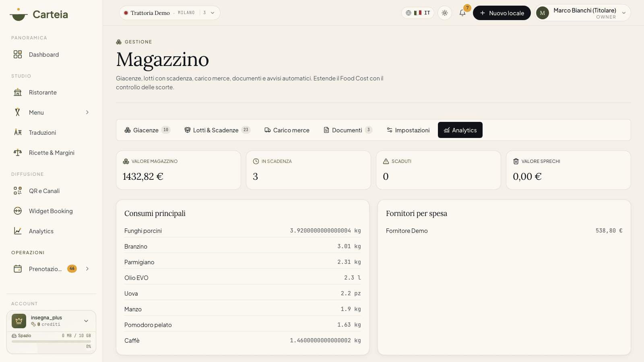Click the Carteia logo icon
The width and height of the screenshot is (644, 362).
pyautogui.click(x=19, y=14)
